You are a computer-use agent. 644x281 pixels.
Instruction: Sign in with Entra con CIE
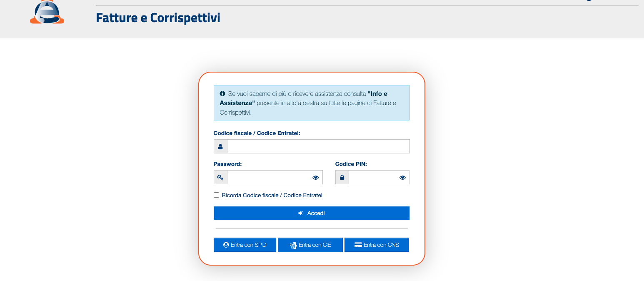coord(310,245)
